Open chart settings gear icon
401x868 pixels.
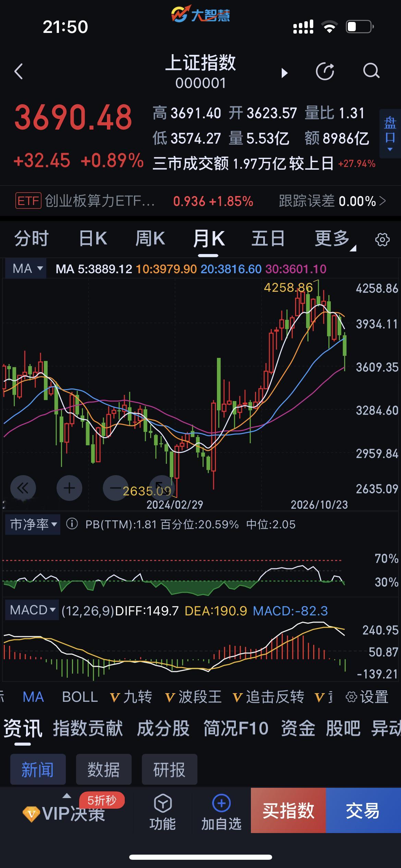click(x=382, y=239)
